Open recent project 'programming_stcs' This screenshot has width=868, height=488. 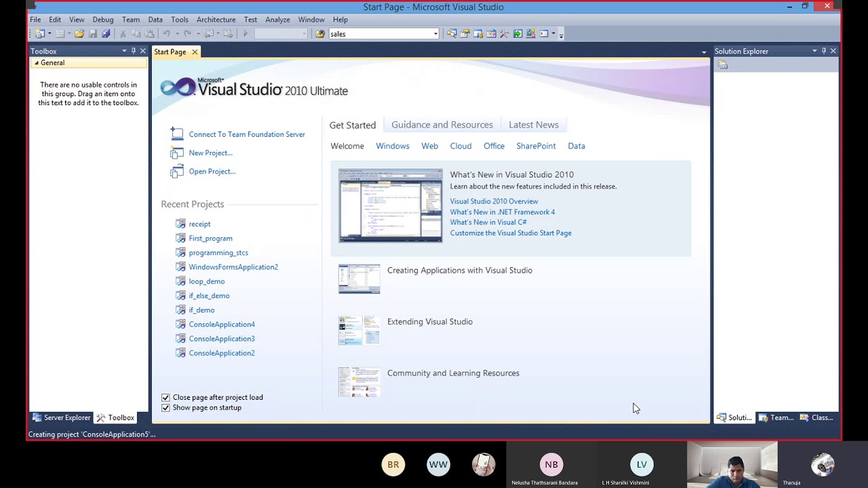click(218, 253)
